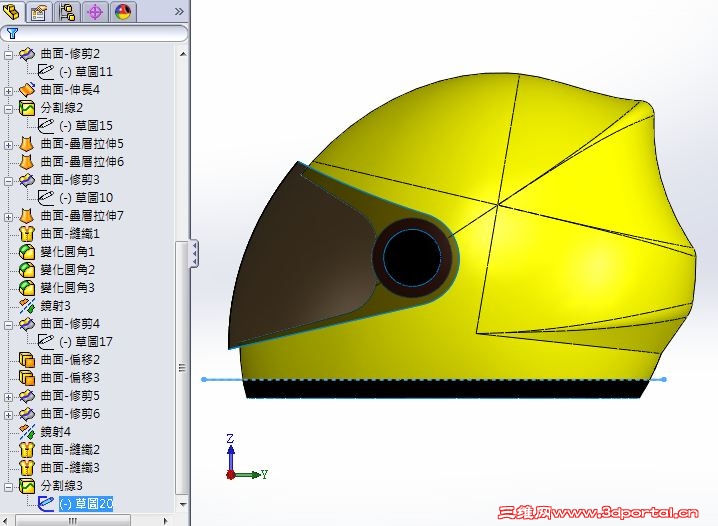Select the 分割線3 split line icon

pos(27,486)
